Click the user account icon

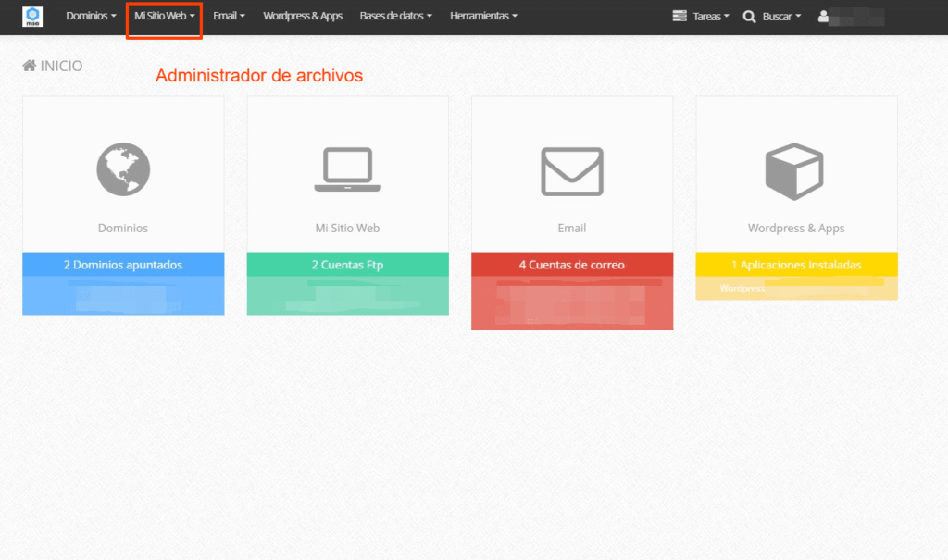[x=823, y=16]
